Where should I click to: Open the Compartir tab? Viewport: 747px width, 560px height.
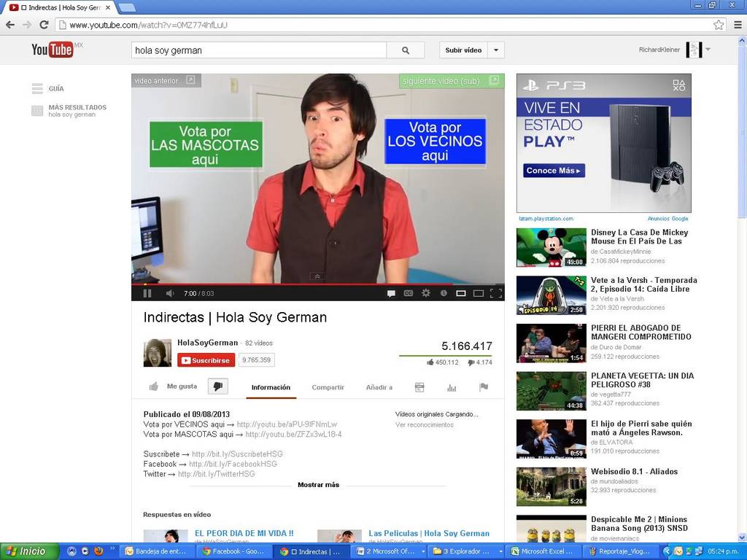click(328, 387)
